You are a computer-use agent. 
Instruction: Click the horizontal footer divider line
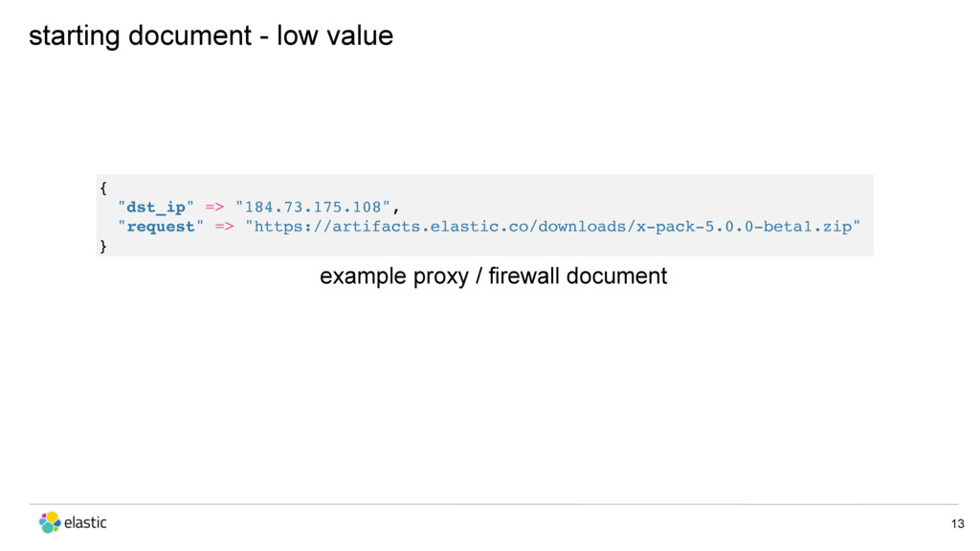tap(493, 504)
